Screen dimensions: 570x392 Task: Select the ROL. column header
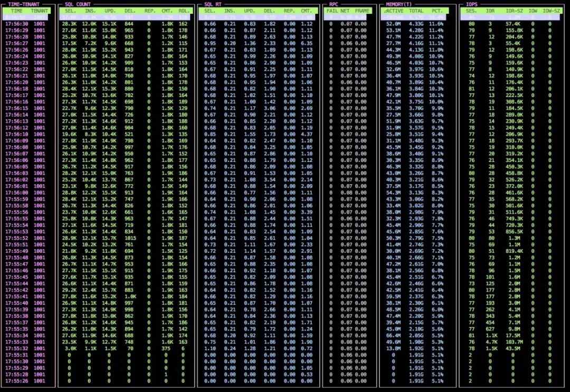184,11
